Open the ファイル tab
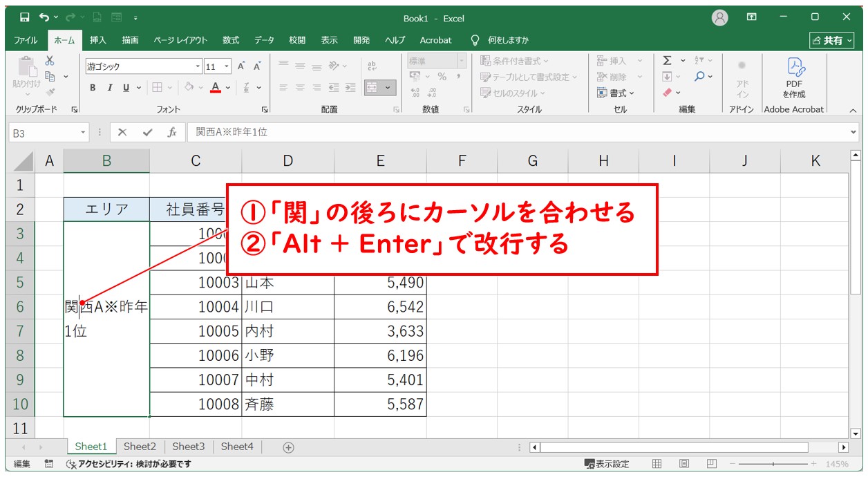The height and width of the screenshot is (477, 868). 26,40
